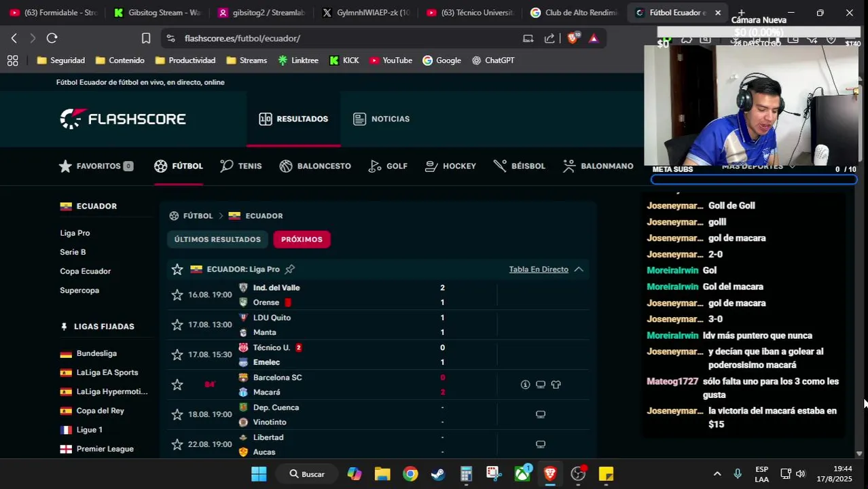Open Streams bookmarks folder
The height and width of the screenshot is (489, 868).
pyautogui.click(x=247, y=60)
